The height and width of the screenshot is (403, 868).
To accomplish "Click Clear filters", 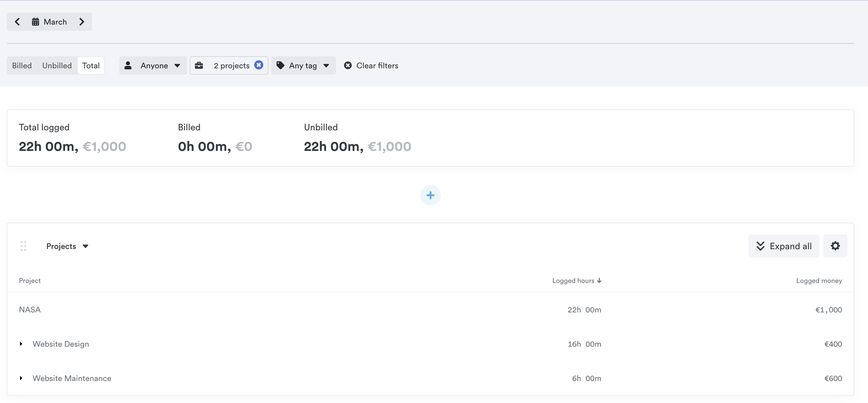I will click(x=371, y=65).
